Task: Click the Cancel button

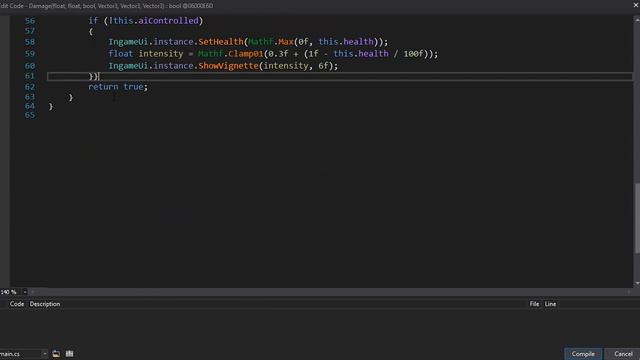Action: 623,354
